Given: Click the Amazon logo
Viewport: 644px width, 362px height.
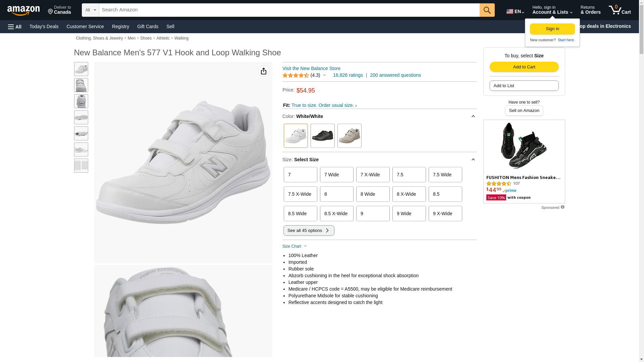Looking at the screenshot, I should 23,10.
